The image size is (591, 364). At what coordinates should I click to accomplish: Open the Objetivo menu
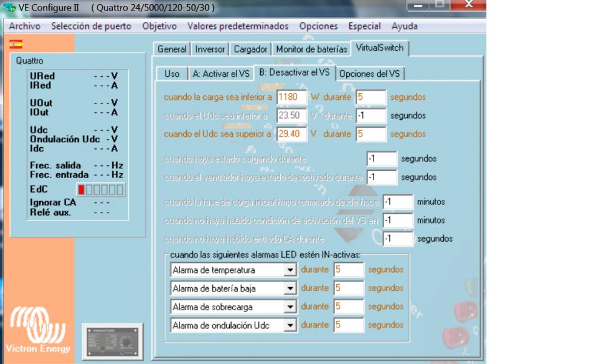(160, 26)
